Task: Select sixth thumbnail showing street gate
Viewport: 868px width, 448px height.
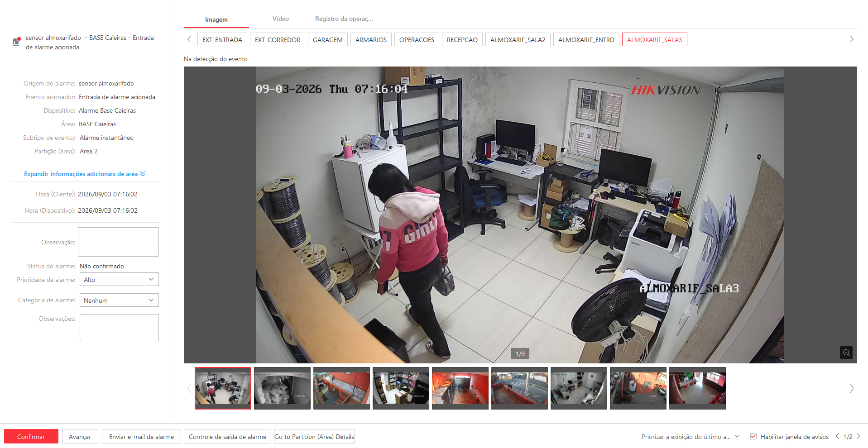Action: [519, 388]
